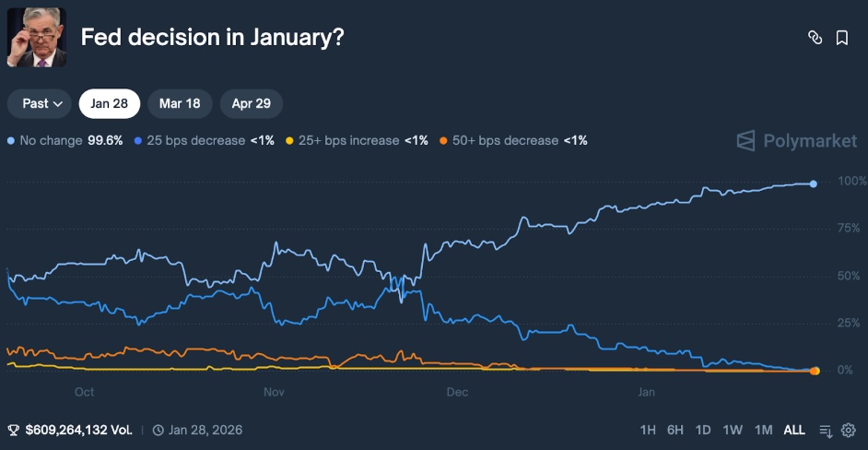Expand the Past dropdown
Image resolution: width=868 pixels, height=450 pixels.
(x=42, y=103)
